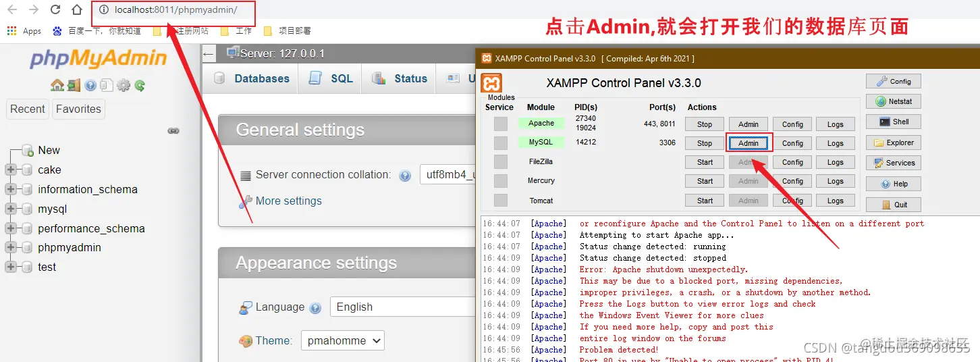Open the Recent tables button

point(28,109)
